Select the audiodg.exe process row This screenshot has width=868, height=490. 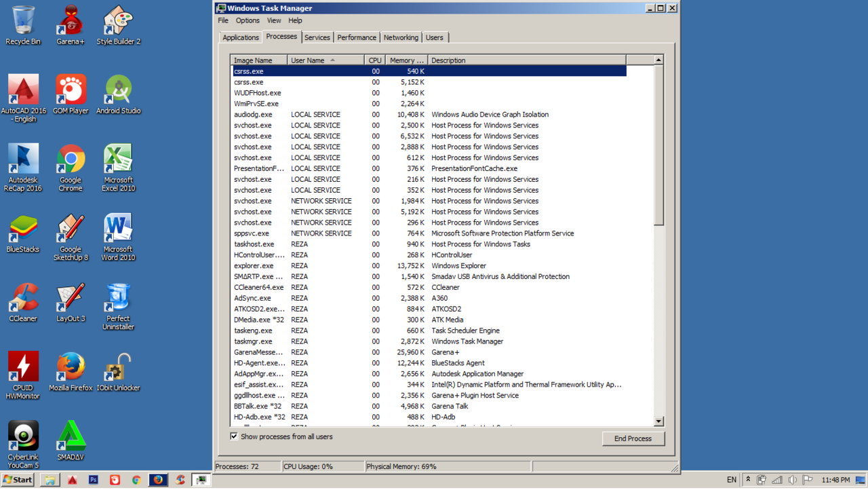click(429, 115)
